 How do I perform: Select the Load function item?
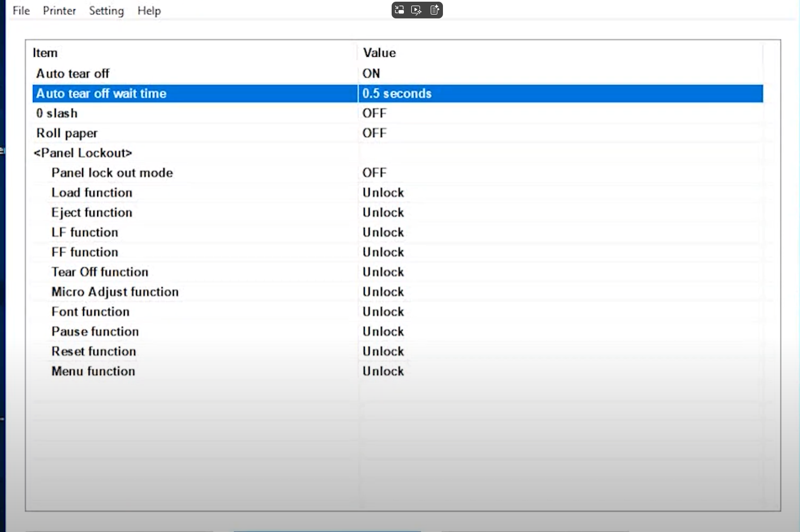tap(92, 193)
